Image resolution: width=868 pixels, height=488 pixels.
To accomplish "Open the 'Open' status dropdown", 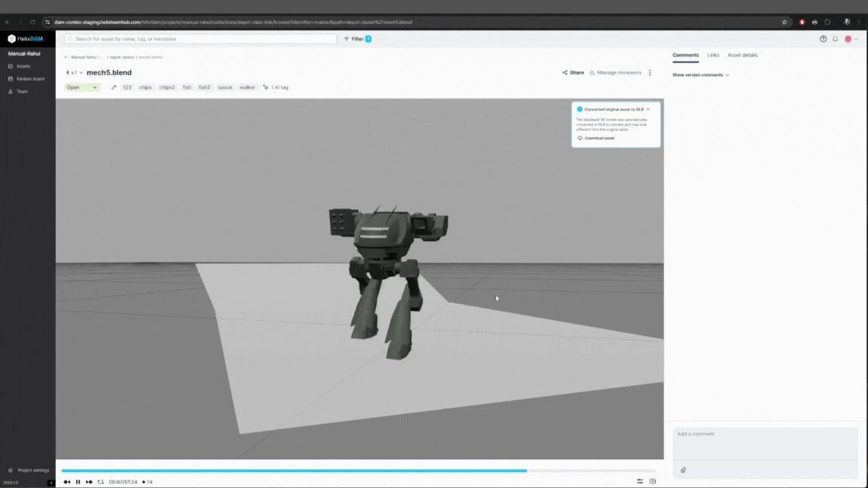I will coord(82,87).
